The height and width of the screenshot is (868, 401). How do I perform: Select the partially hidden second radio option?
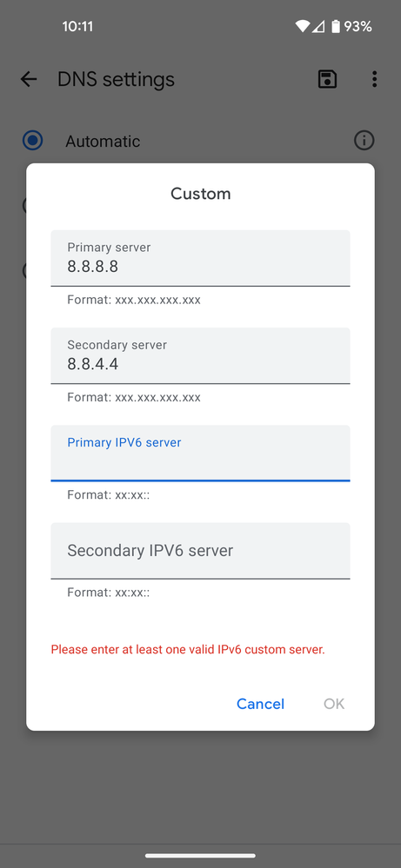tap(24, 206)
